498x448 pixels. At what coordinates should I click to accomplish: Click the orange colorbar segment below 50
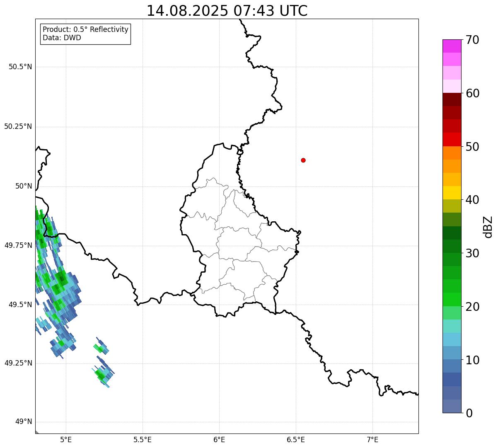[452, 153]
